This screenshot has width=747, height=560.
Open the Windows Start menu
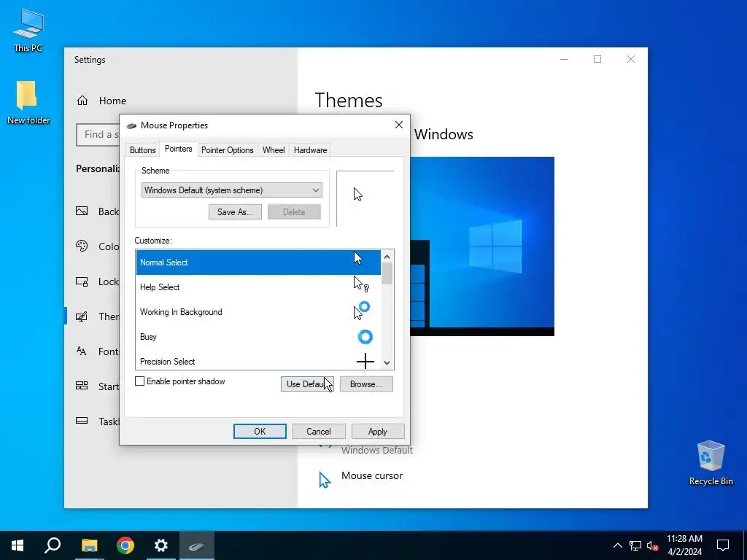pyautogui.click(x=18, y=545)
